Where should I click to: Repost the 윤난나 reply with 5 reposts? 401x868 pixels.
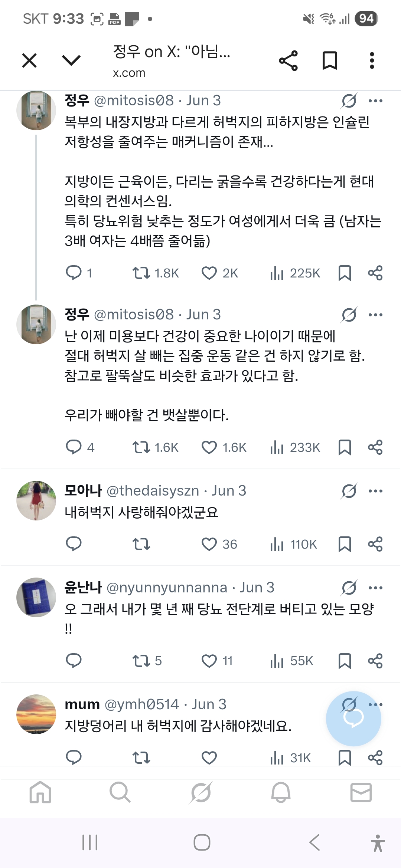pyautogui.click(x=141, y=661)
